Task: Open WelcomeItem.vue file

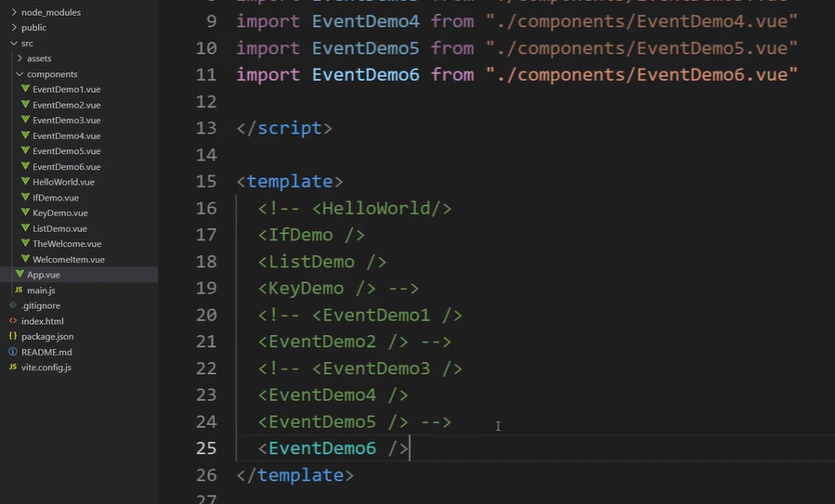Action: tap(69, 259)
